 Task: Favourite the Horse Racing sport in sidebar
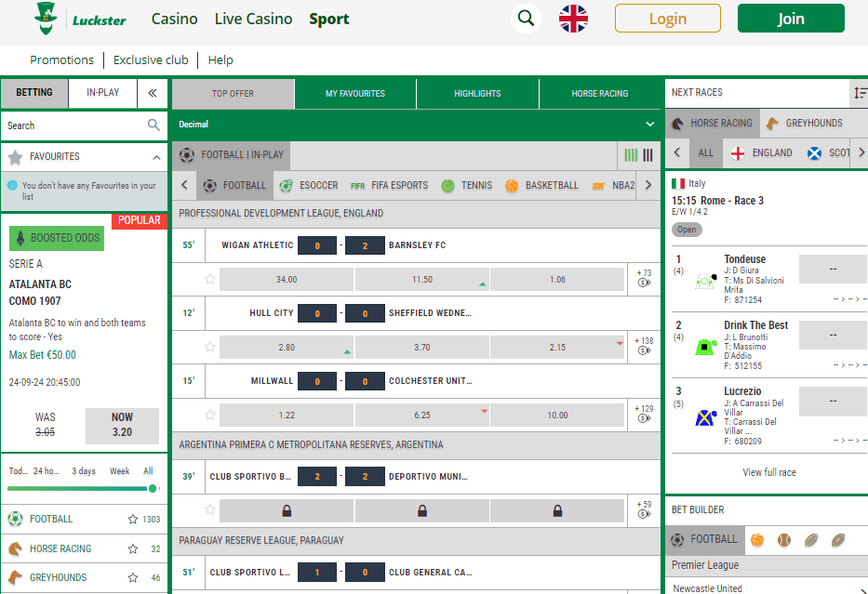point(133,548)
